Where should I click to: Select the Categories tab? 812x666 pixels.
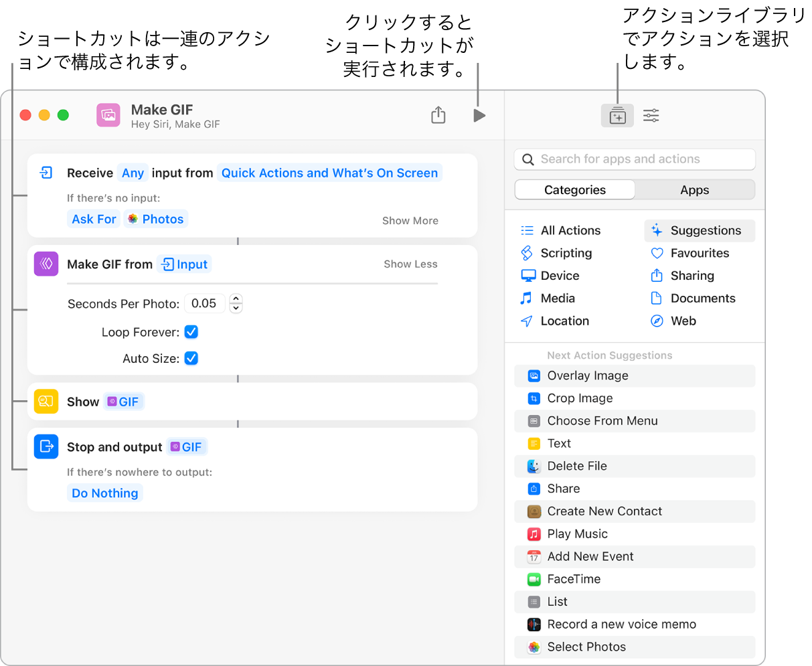pos(574,190)
